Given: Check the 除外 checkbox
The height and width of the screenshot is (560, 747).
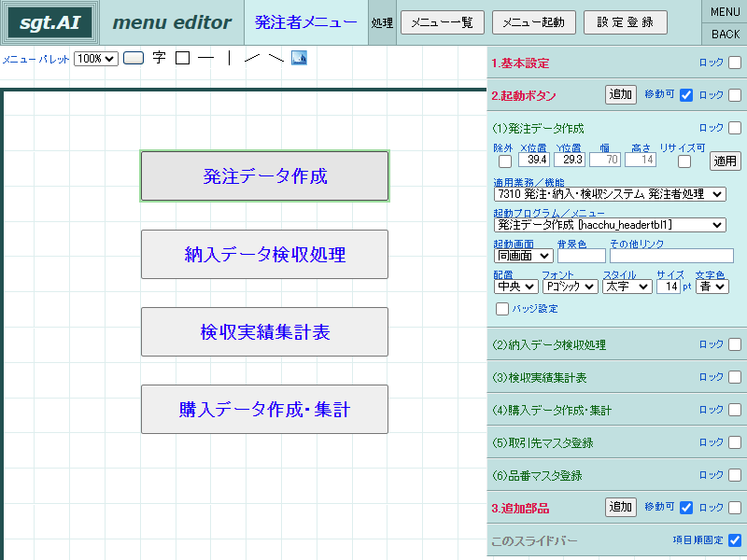Looking at the screenshot, I should [x=505, y=161].
